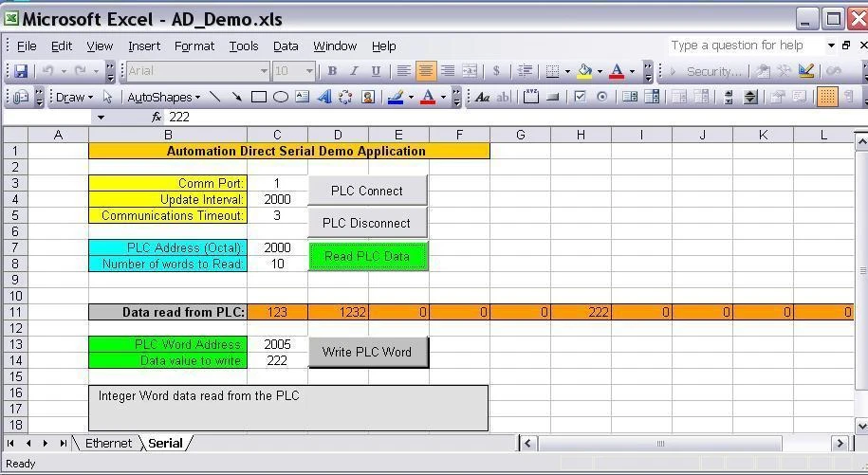Click the Save floppy disk icon
The width and height of the screenshot is (868, 475).
pos(21,71)
